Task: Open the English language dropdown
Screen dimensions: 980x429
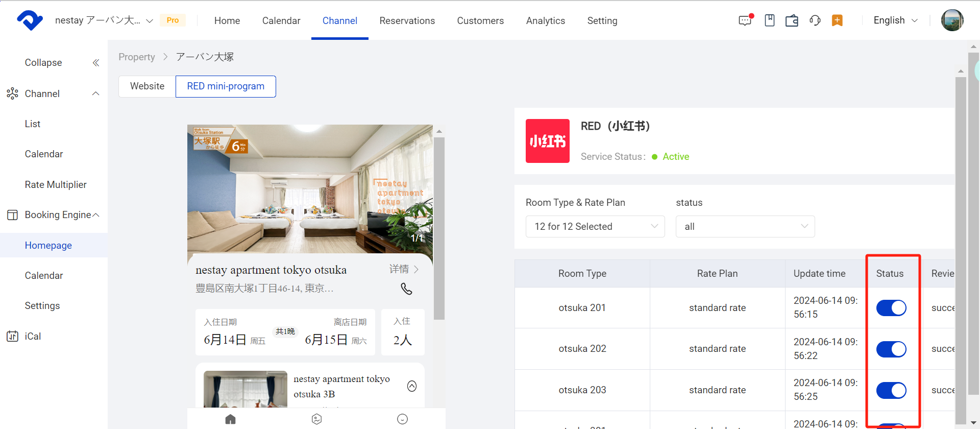Action: pos(895,20)
